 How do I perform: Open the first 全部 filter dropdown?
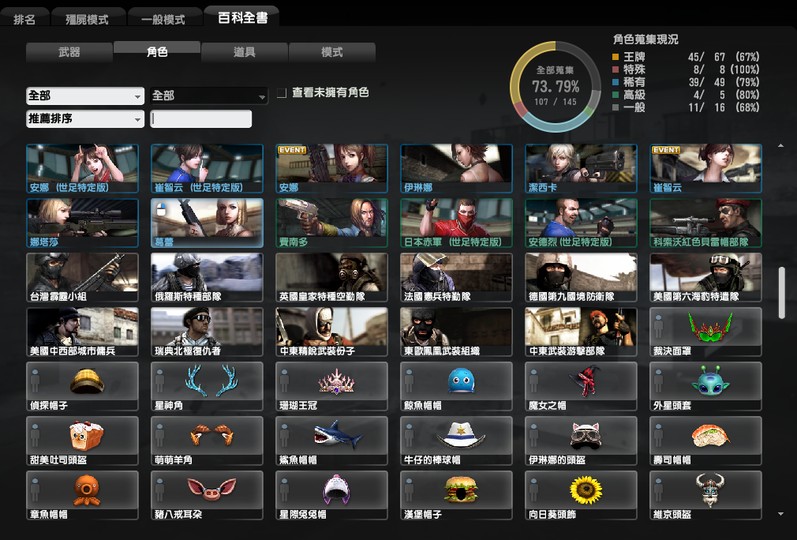pos(85,96)
